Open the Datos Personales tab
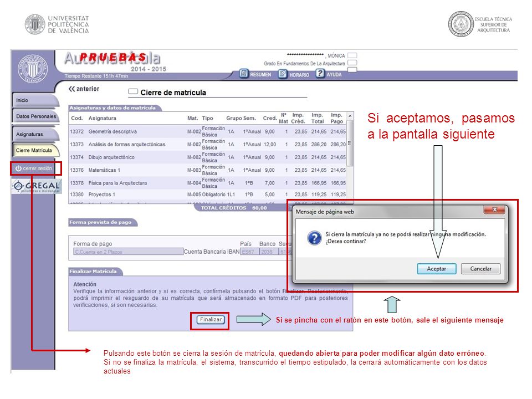Screen dimensions: 532x399 pyautogui.click(x=35, y=116)
